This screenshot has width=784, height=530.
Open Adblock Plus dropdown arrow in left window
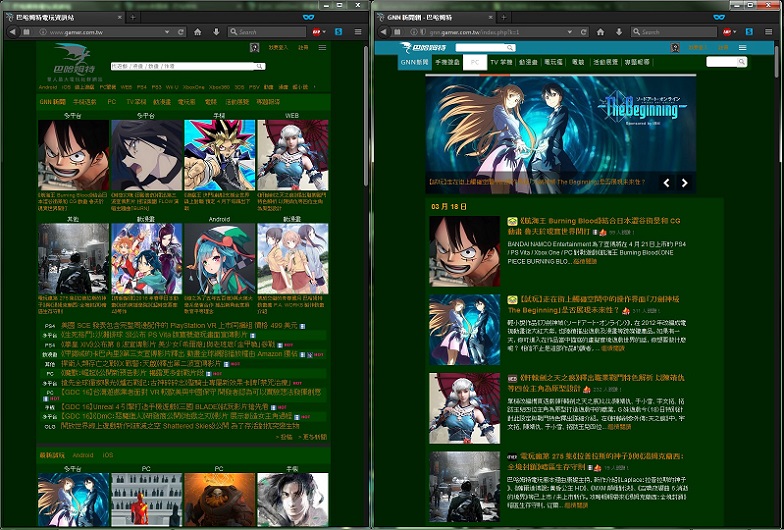tap(324, 32)
